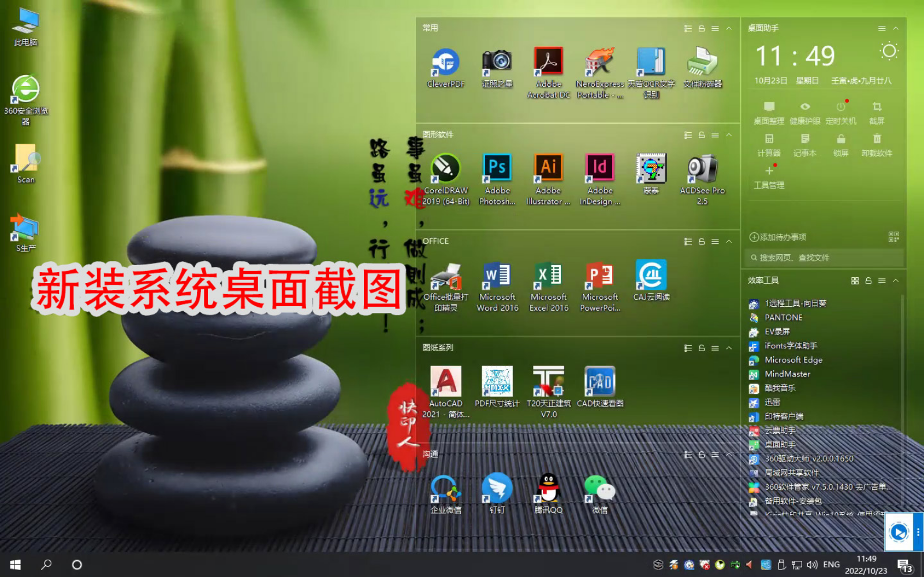Launch CorelDRAW 2019 (64-Bit) shortcut
Image resolution: width=924 pixels, height=577 pixels.
point(446,169)
